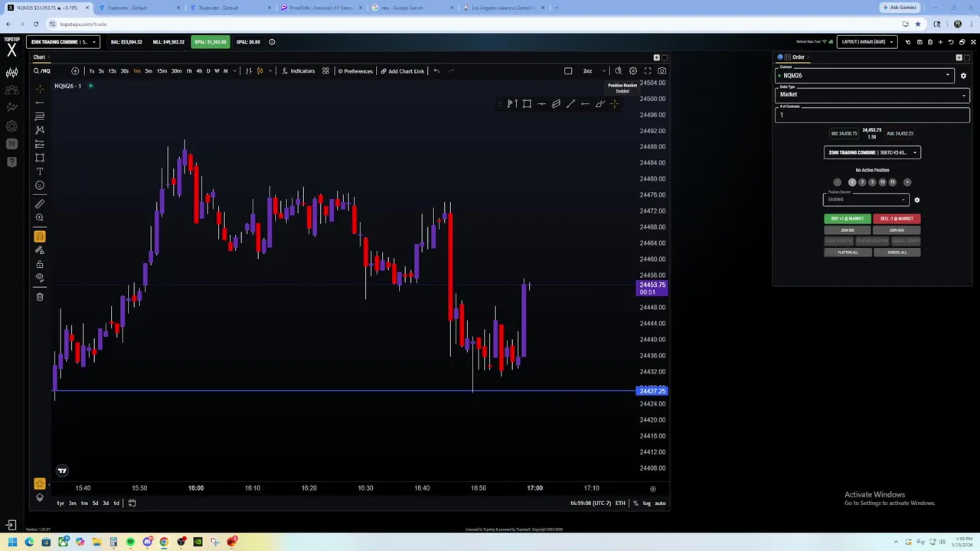Switch chart to 15m timeframe
Viewport: 980px width, 551px height.
point(162,71)
